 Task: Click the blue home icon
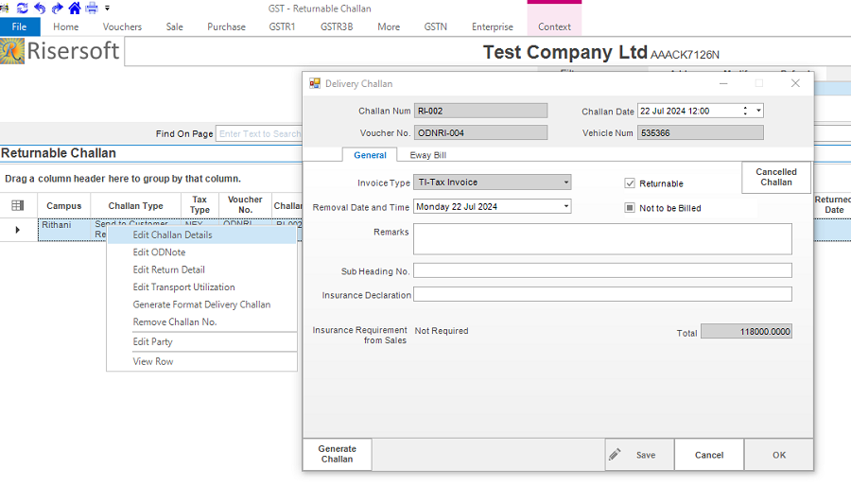75,8
